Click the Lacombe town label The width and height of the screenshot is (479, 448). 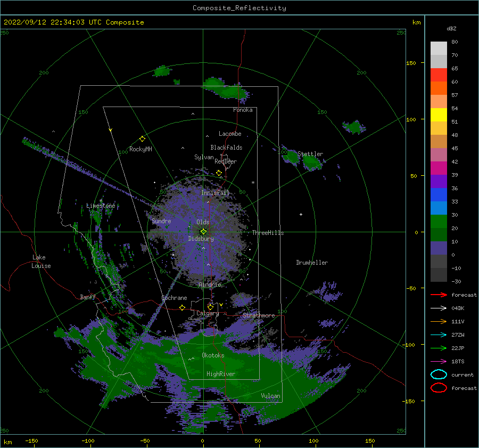click(230, 134)
